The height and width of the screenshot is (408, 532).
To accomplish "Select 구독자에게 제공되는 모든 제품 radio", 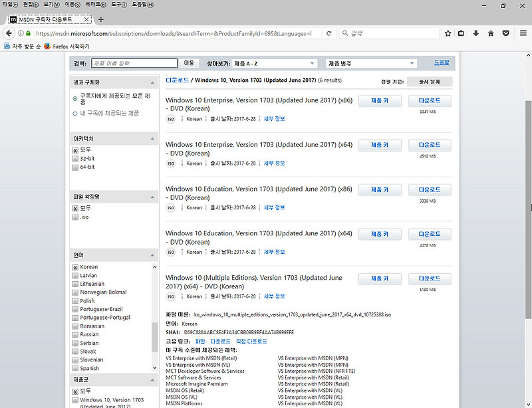I will 75,99.
